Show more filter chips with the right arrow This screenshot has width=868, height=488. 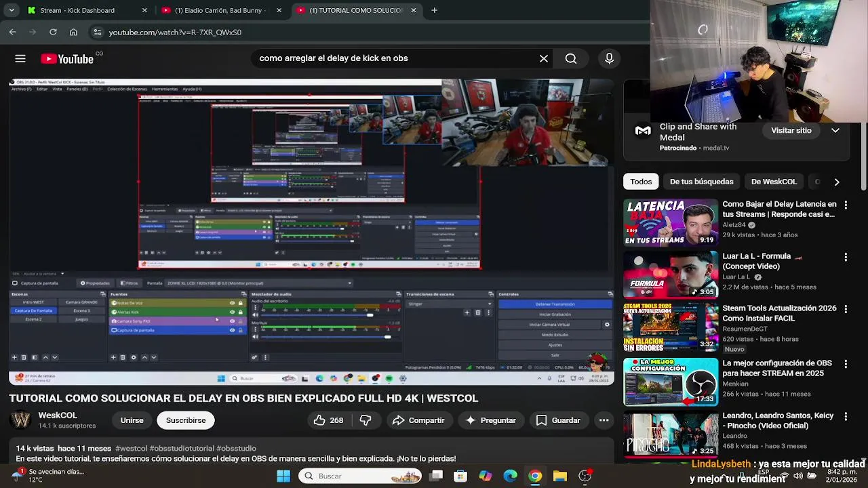tap(837, 182)
